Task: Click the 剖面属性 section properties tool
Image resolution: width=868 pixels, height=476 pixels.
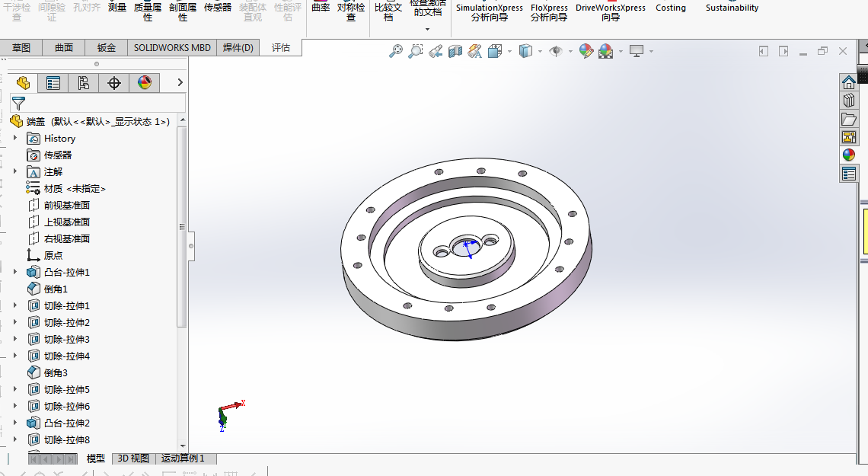Action: click(x=183, y=11)
